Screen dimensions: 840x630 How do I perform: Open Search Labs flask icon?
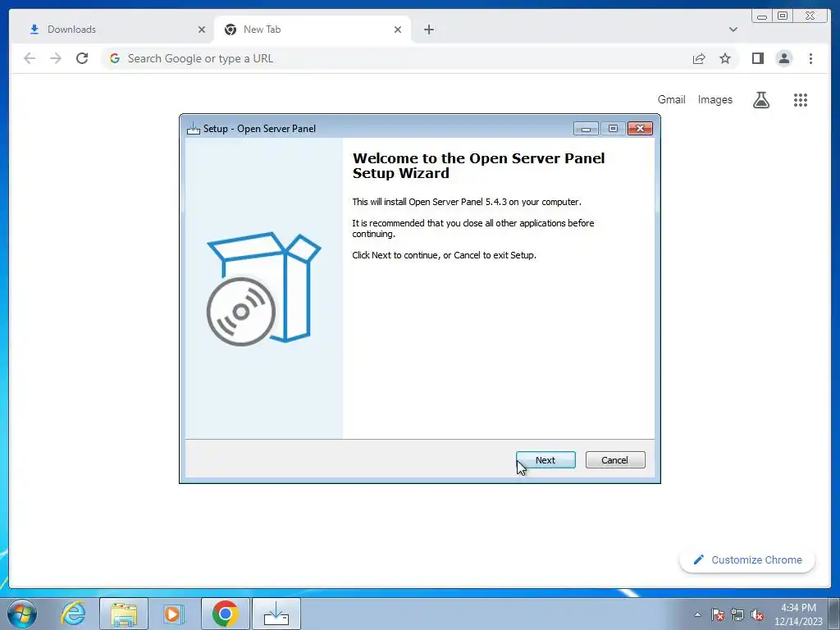click(x=760, y=99)
